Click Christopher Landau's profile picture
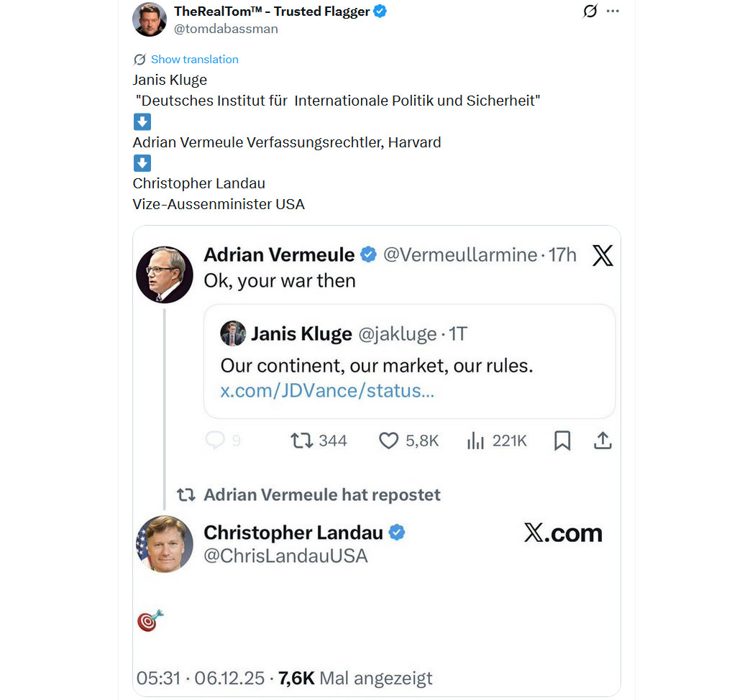755x700 pixels. click(165, 543)
